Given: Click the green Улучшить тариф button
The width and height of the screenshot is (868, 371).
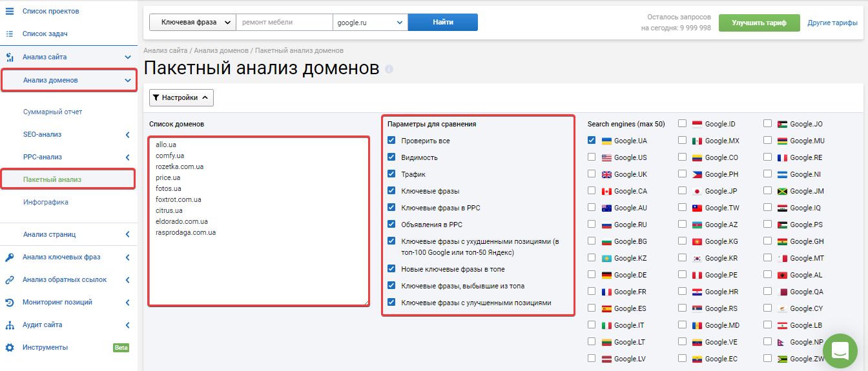Looking at the screenshot, I should pyautogui.click(x=759, y=23).
